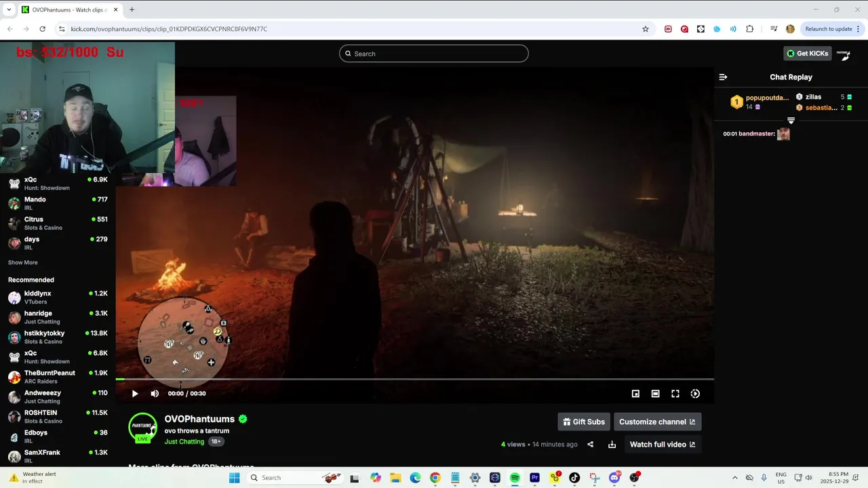Open File Explorer from the taskbar
This screenshot has height=488, width=868.
395,478
